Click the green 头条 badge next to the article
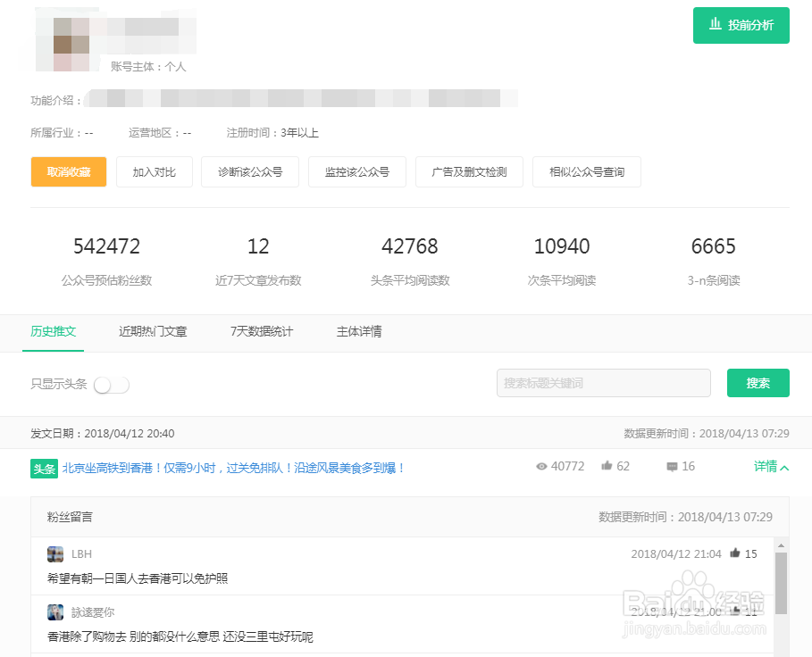 tap(44, 468)
